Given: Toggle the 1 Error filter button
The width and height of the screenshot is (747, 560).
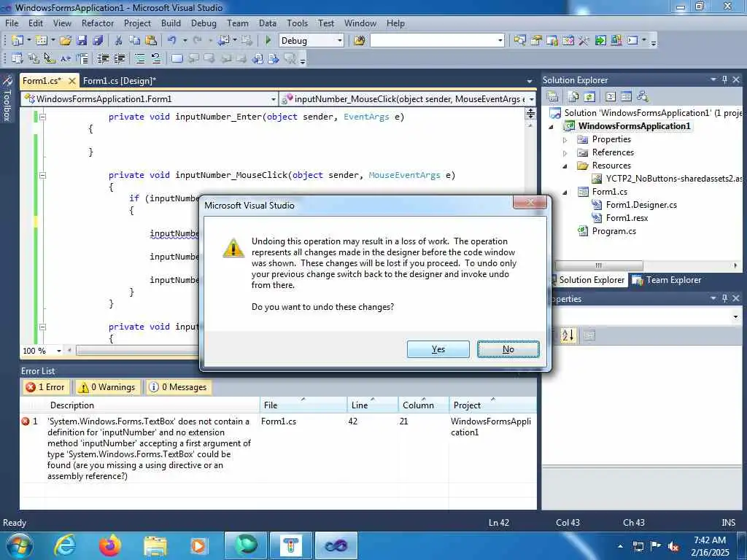Looking at the screenshot, I should coord(45,387).
